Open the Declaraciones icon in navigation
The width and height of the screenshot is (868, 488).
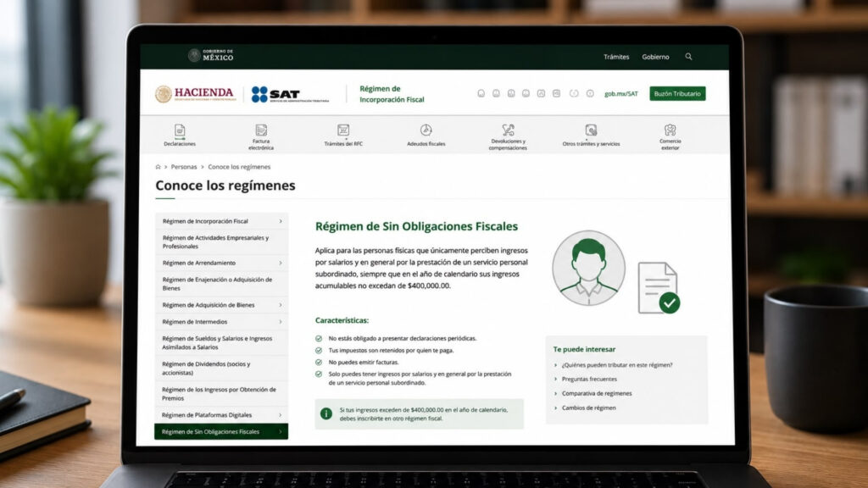tap(180, 130)
